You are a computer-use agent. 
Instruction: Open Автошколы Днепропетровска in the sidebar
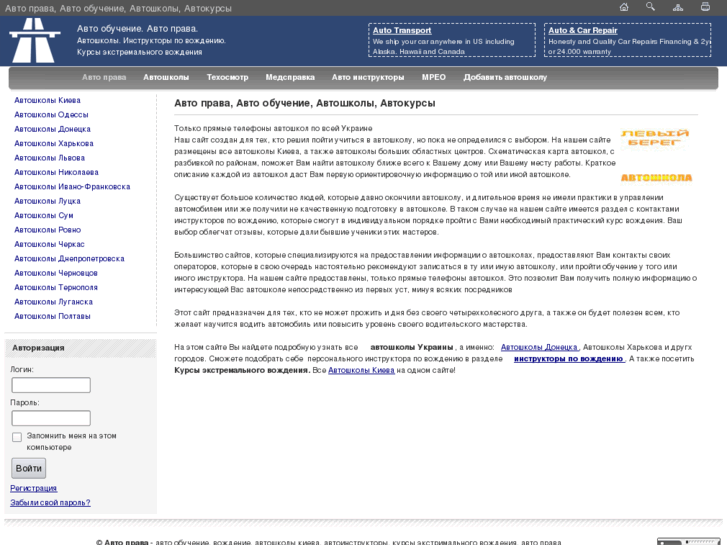pos(70,258)
